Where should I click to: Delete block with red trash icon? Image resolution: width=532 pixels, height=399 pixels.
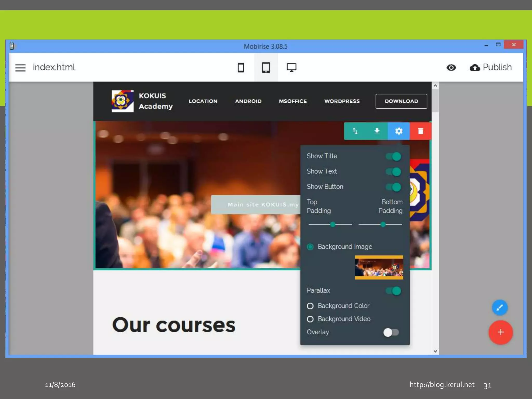(x=421, y=131)
